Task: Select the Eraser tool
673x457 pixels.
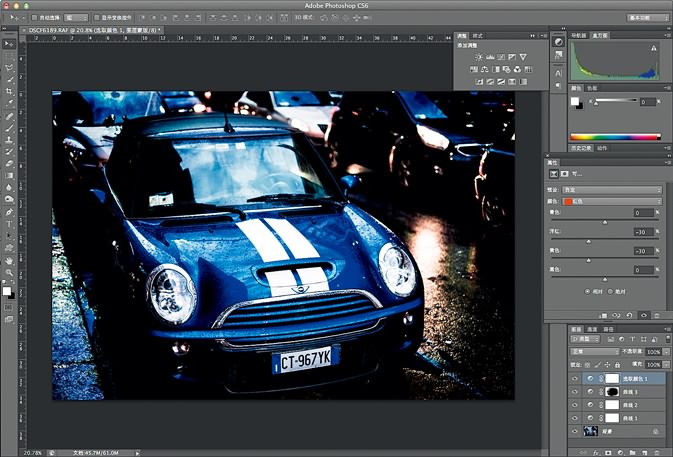Action: point(9,163)
